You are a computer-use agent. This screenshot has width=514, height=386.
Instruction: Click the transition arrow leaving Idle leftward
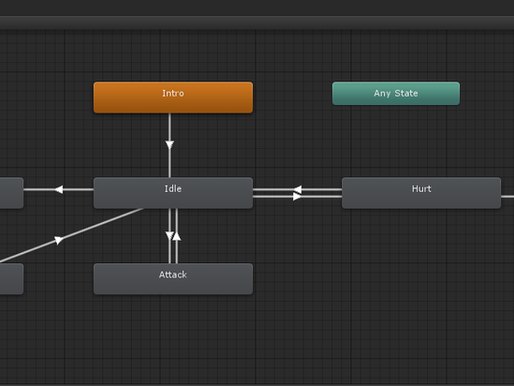(59, 190)
